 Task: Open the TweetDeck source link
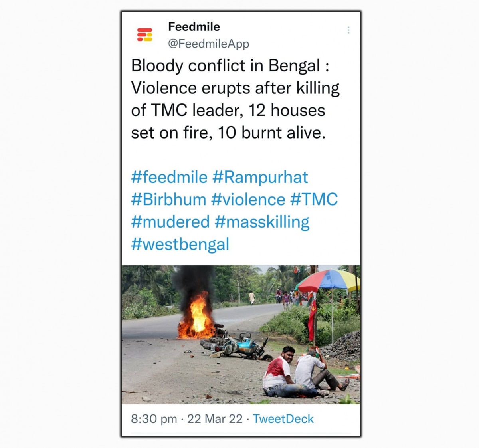pos(283,419)
